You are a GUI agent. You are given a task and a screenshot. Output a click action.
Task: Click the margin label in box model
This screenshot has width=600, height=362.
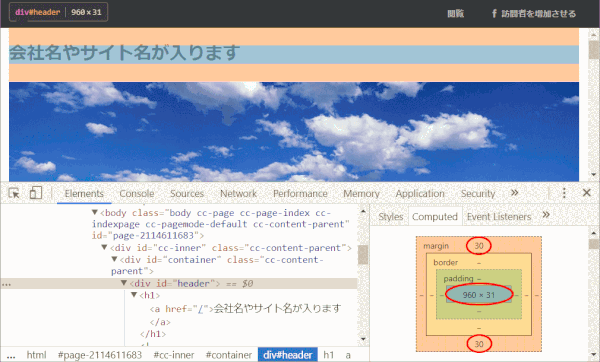tap(436, 246)
